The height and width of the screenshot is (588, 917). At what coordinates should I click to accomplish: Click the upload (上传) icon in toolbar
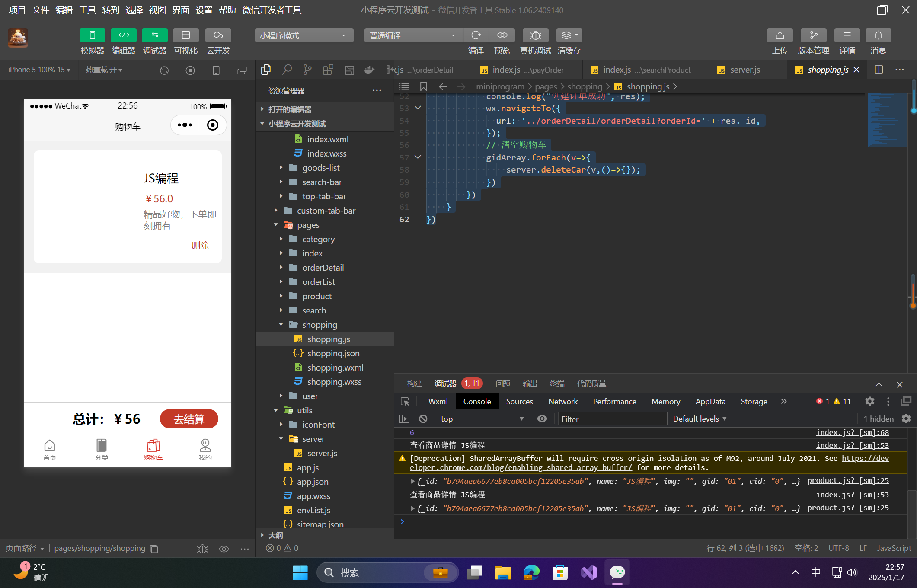tap(780, 35)
